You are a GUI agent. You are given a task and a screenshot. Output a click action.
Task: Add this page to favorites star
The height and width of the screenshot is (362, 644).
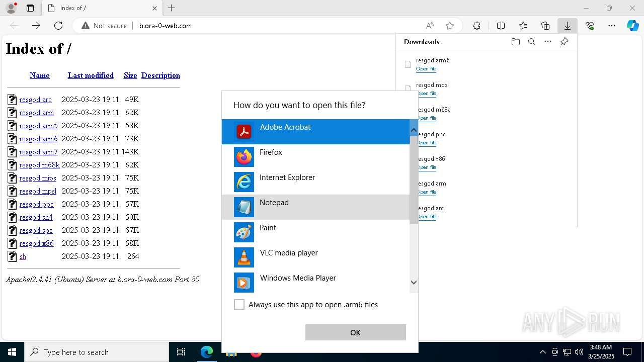pos(450,26)
